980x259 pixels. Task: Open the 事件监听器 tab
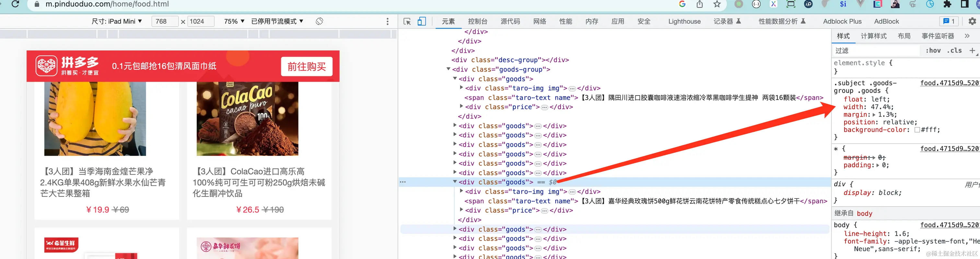[x=938, y=36]
